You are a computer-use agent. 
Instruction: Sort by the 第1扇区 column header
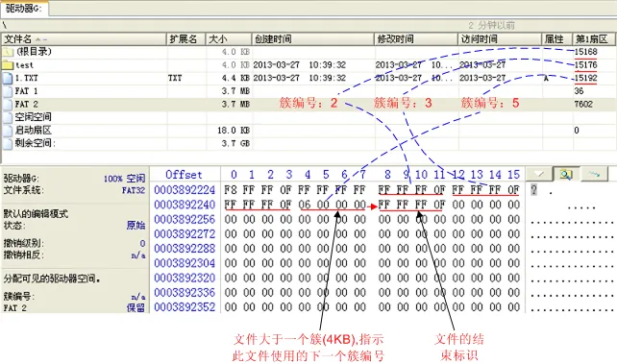pyautogui.click(x=594, y=39)
